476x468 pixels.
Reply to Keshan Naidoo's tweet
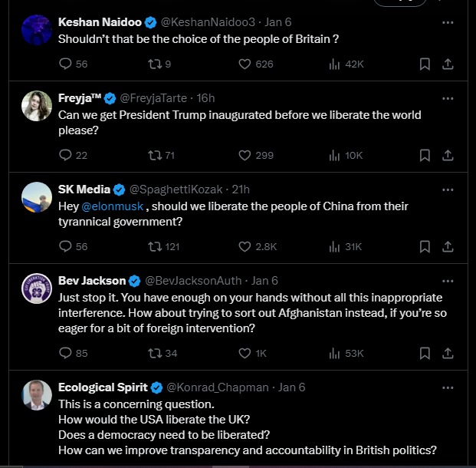65,64
